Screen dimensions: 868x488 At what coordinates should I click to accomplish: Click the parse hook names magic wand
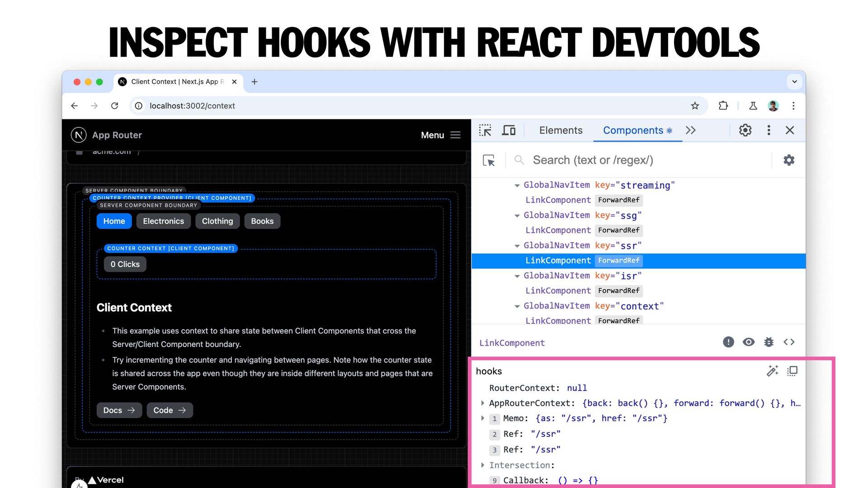click(772, 371)
